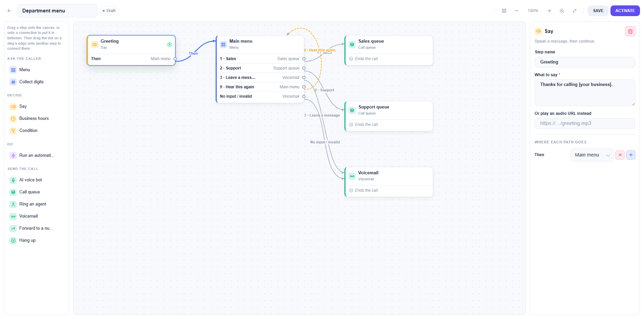Select Collect digits step in palette
644x319 pixels.
tap(36, 82)
